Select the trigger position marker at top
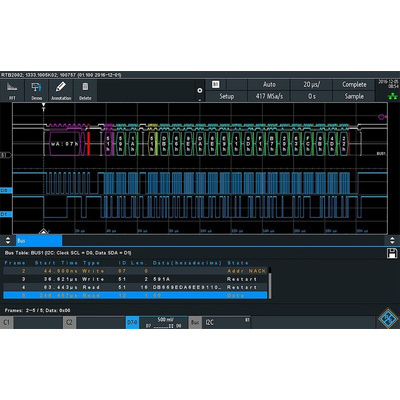Viewport: 400px width, 400px height. pos(43,106)
